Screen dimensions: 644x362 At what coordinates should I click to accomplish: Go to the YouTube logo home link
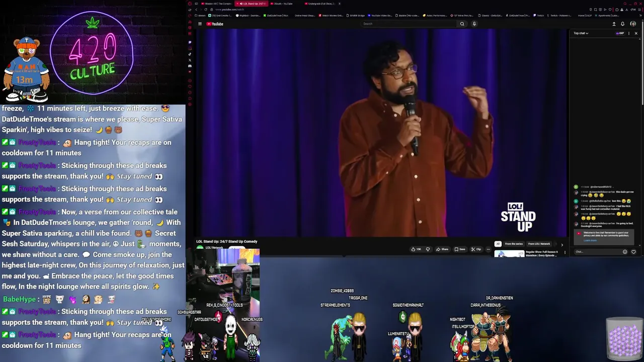coord(215,24)
